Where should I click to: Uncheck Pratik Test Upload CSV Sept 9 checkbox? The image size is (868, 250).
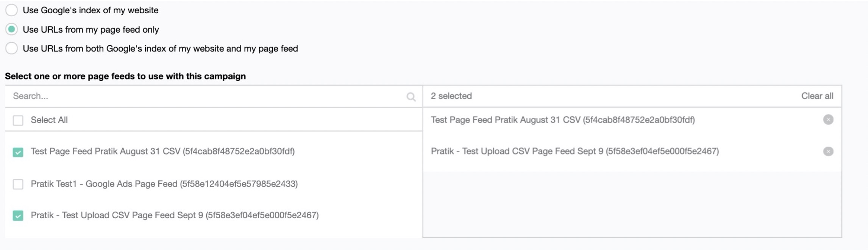point(18,216)
